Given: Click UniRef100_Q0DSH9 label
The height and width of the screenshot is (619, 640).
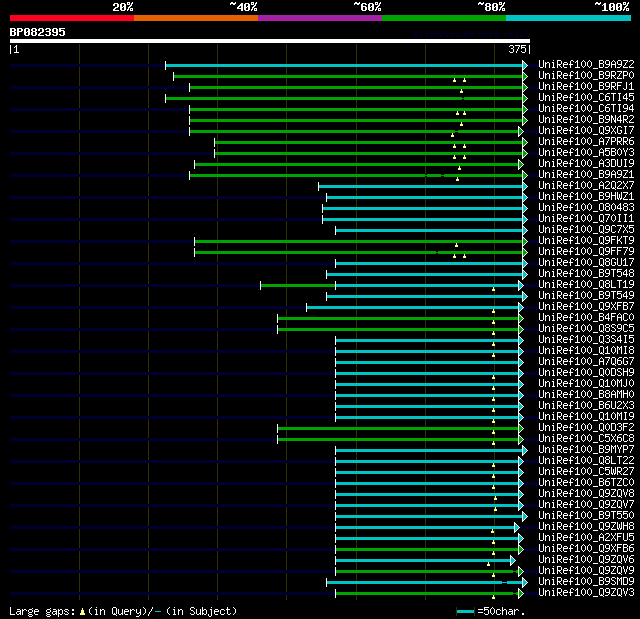Looking at the screenshot, I should [586, 373].
